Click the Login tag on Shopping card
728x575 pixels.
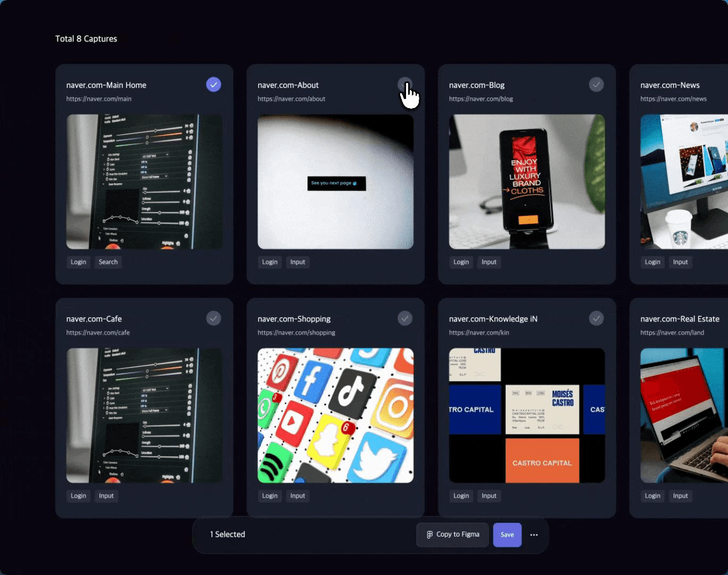(x=270, y=496)
